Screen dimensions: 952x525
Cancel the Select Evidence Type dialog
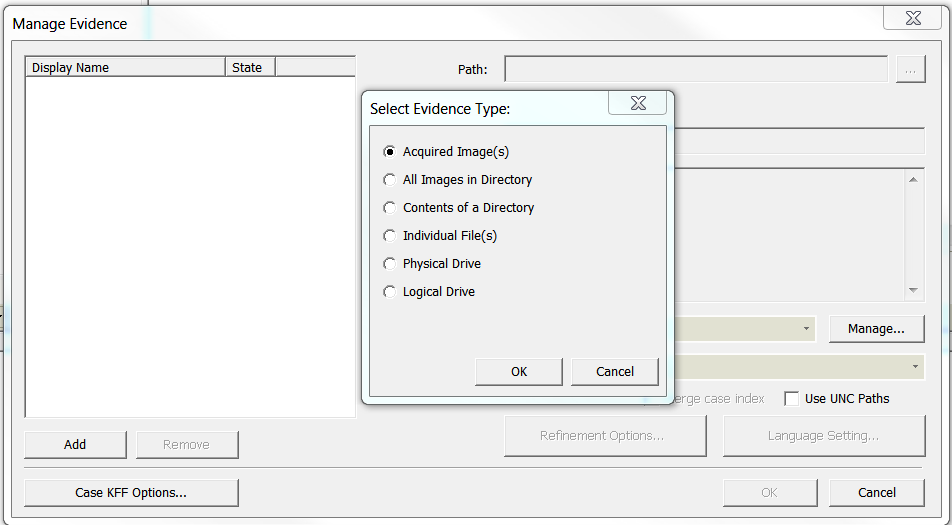point(614,371)
